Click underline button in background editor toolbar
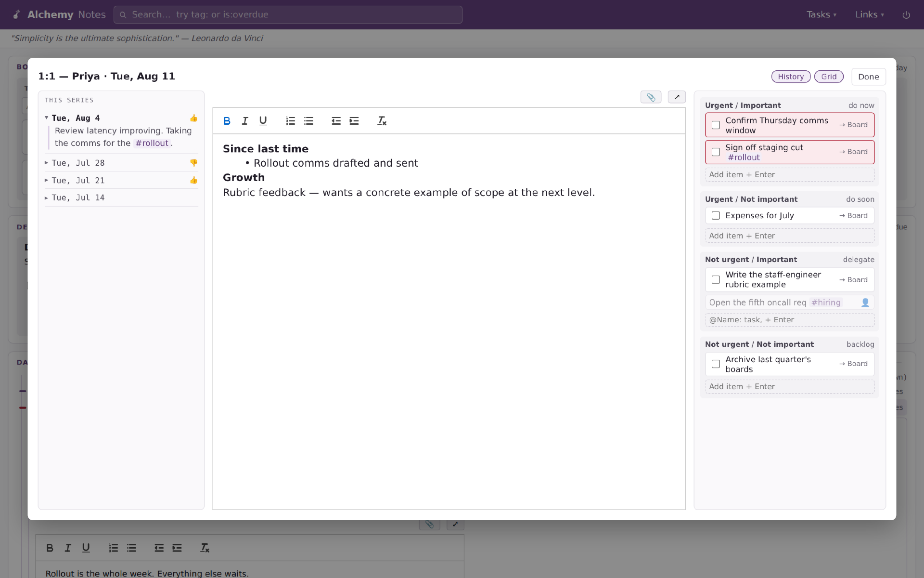 pos(86,548)
